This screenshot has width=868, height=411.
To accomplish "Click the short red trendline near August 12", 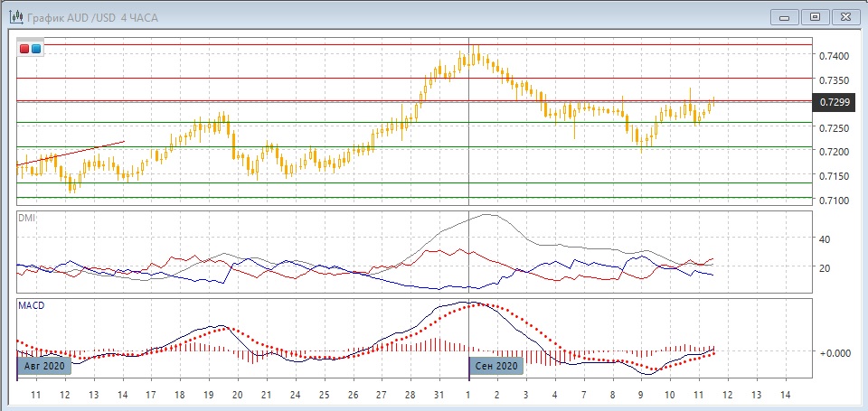I will 72,154.
